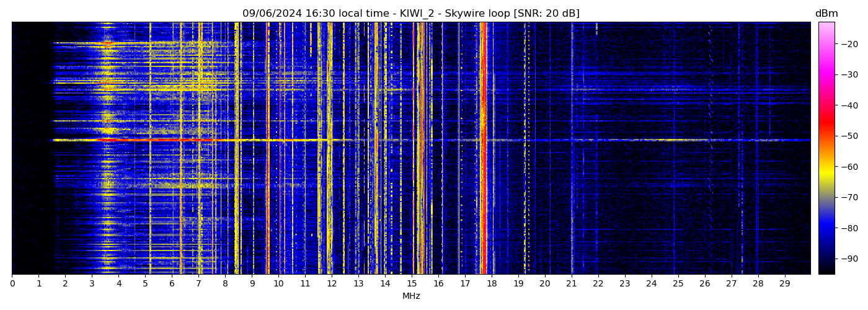The height and width of the screenshot is (310, 868).
Task: Click the MHz label below the x-axis
Action: [411, 296]
